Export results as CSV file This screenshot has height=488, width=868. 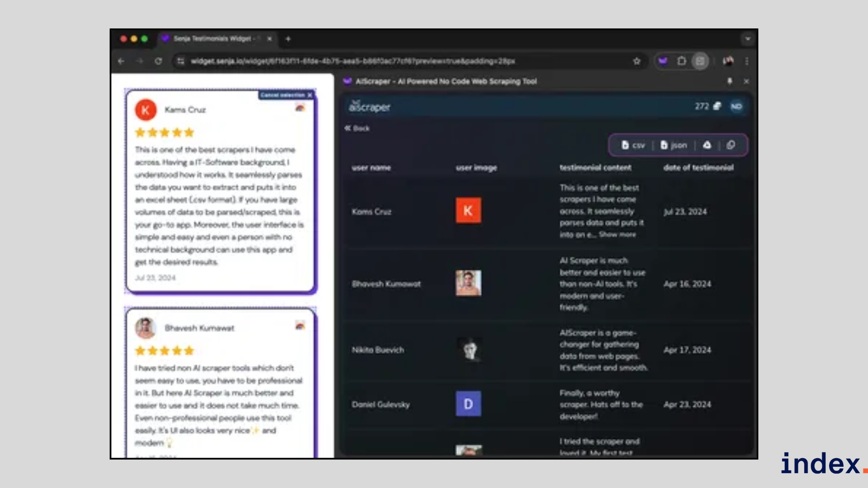[x=633, y=145]
